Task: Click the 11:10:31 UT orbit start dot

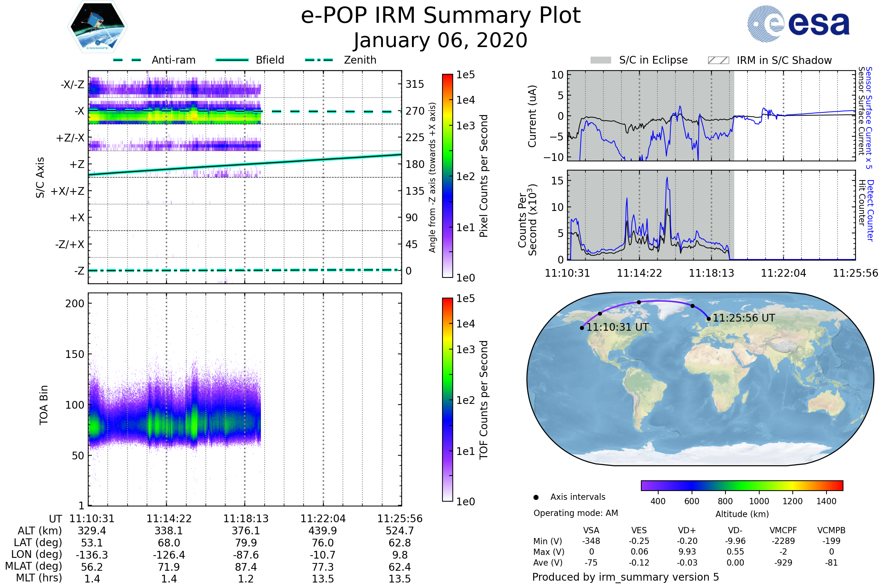Action: click(x=582, y=328)
